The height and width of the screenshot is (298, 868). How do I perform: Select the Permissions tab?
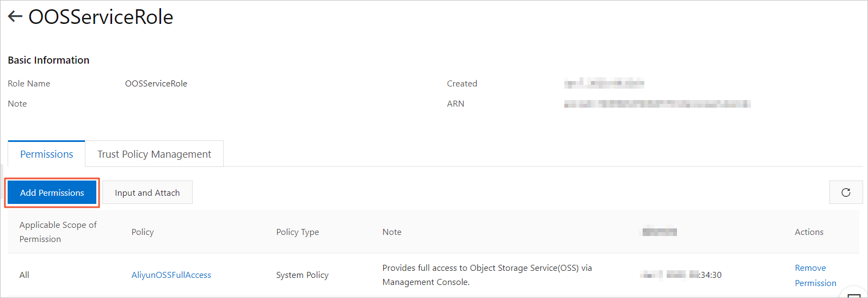tap(46, 154)
